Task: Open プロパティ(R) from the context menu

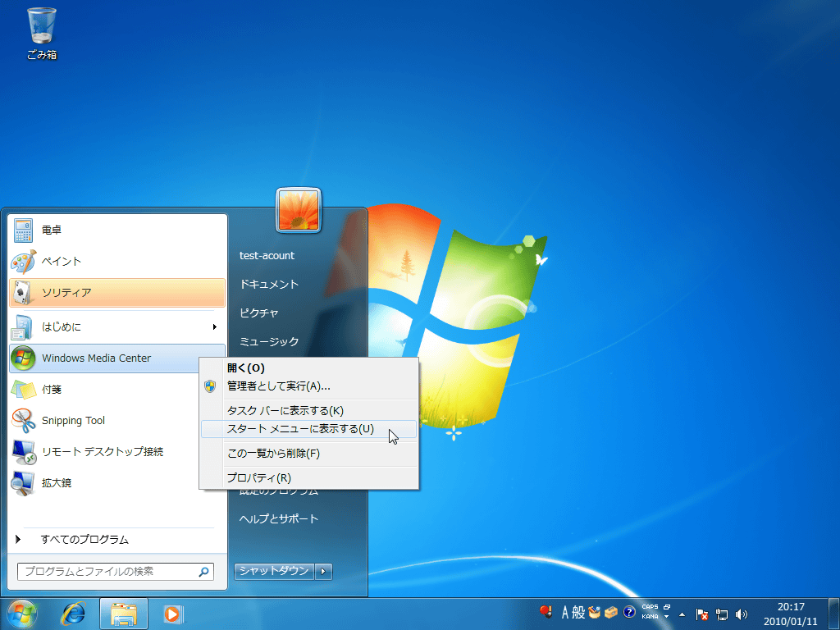Action: 309,478
